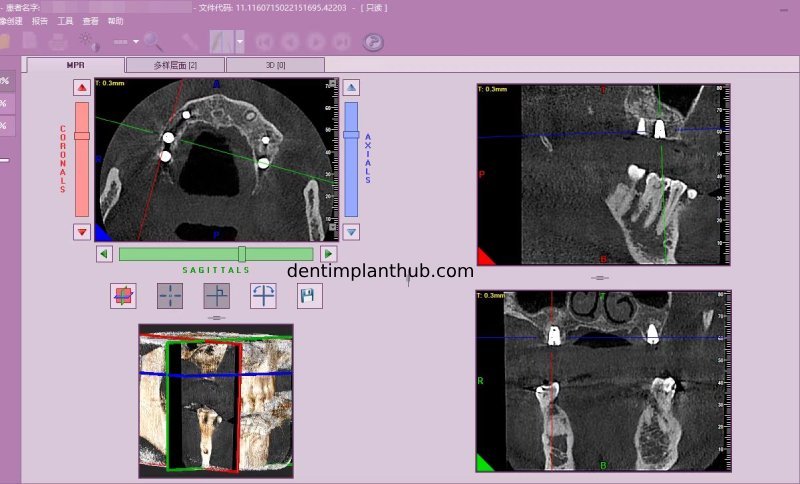Click the new document toolbar icon
The width and height of the screenshot is (800, 484).
click(x=30, y=41)
